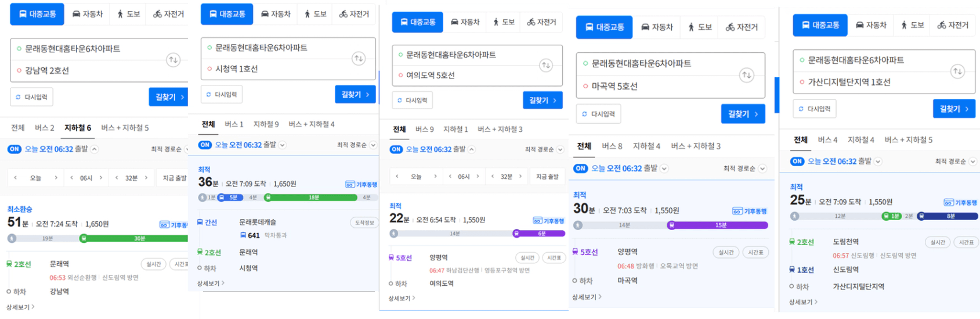This screenshot has height=319, width=980.
Task: Open the 버스 2 results tab
Action: click(x=44, y=128)
